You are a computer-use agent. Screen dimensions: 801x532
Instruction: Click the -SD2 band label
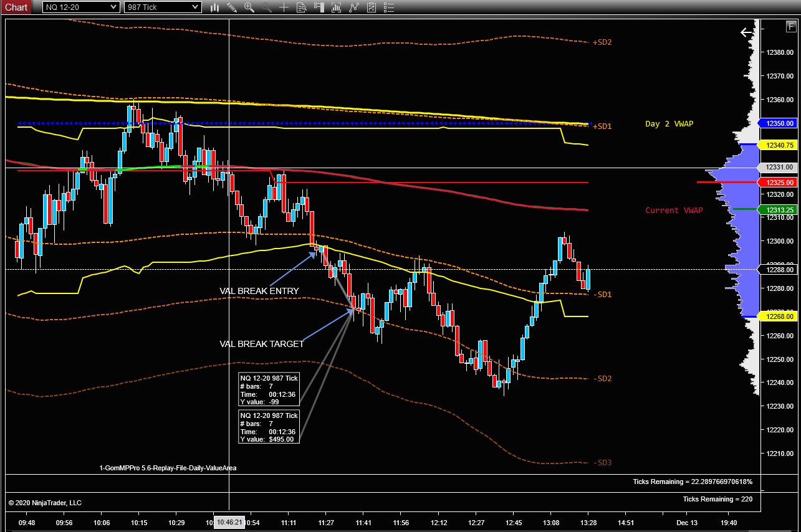[x=602, y=379]
